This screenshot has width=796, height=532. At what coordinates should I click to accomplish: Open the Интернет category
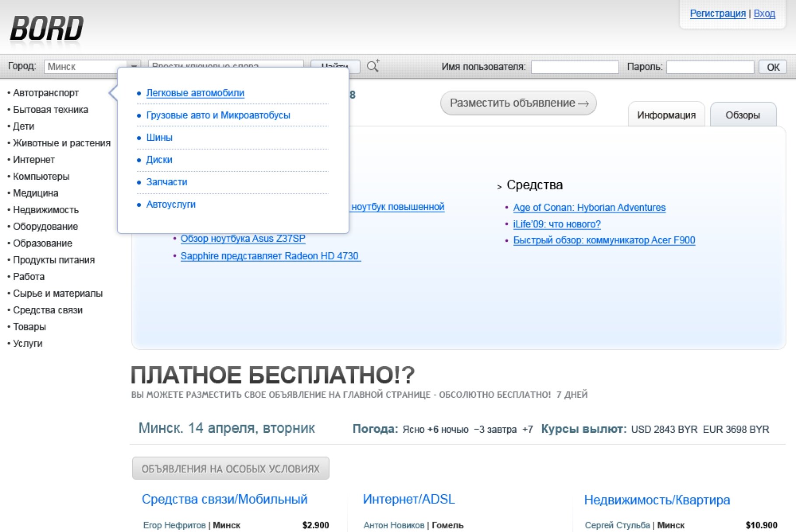pos(34,160)
